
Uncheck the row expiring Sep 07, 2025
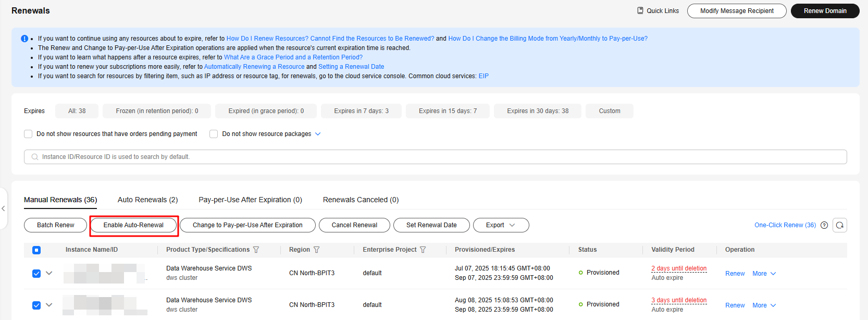point(36,273)
